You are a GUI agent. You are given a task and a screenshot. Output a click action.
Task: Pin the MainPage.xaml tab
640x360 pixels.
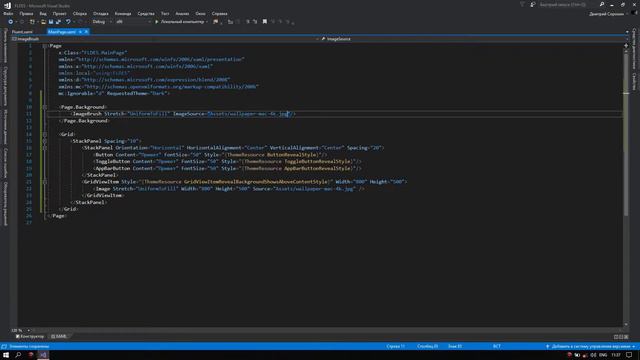coord(80,32)
